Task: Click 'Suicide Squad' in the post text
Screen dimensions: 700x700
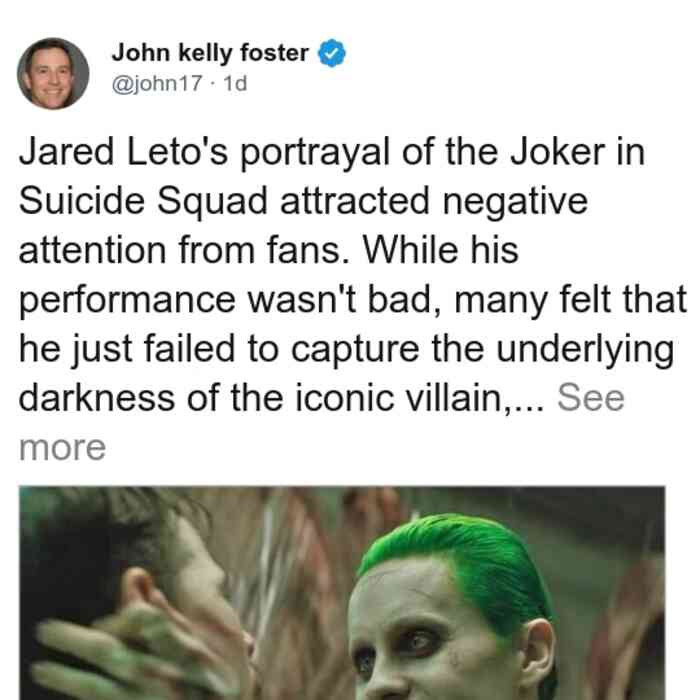Action: click(x=143, y=201)
